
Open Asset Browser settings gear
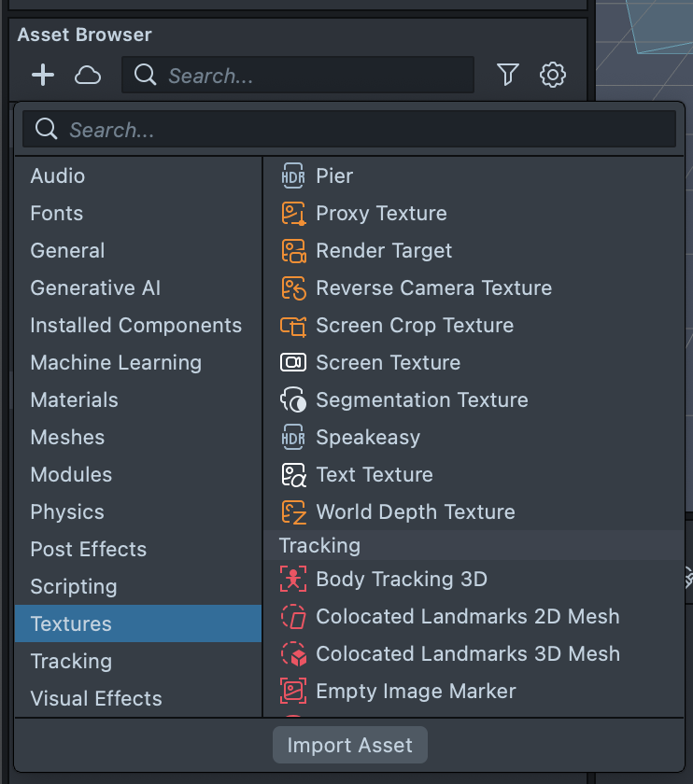pyautogui.click(x=553, y=75)
